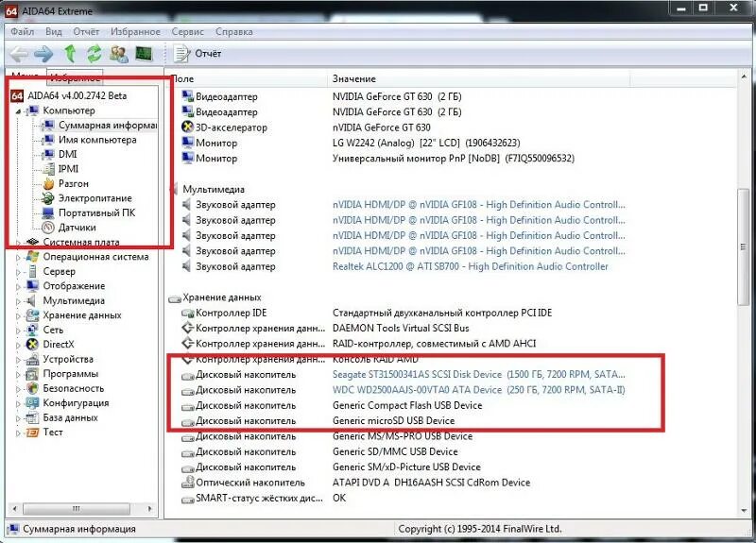This screenshot has width=756, height=543.
Task: Click the DirectX yellow X icon
Action: pyautogui.click(x=33, y=345)
